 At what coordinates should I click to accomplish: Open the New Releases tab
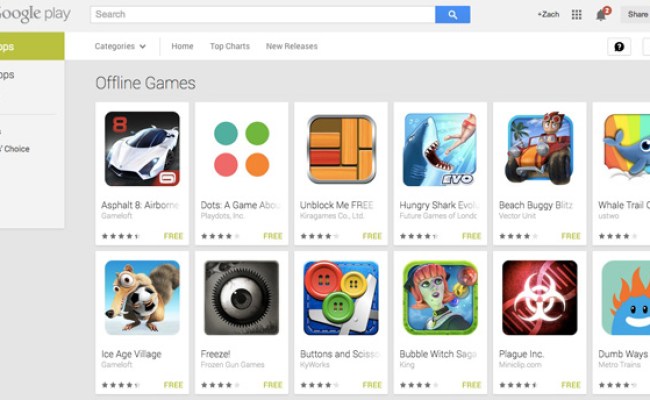[x=292, y=46]
